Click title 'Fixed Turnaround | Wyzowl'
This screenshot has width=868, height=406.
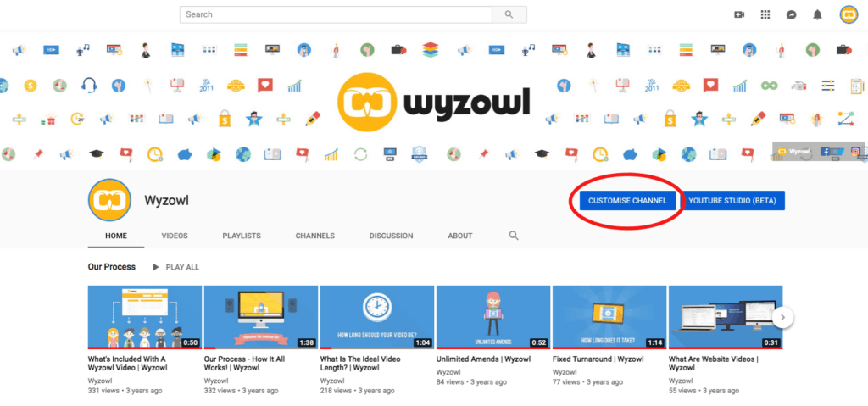pyautogui.click(x=598, y=359)
